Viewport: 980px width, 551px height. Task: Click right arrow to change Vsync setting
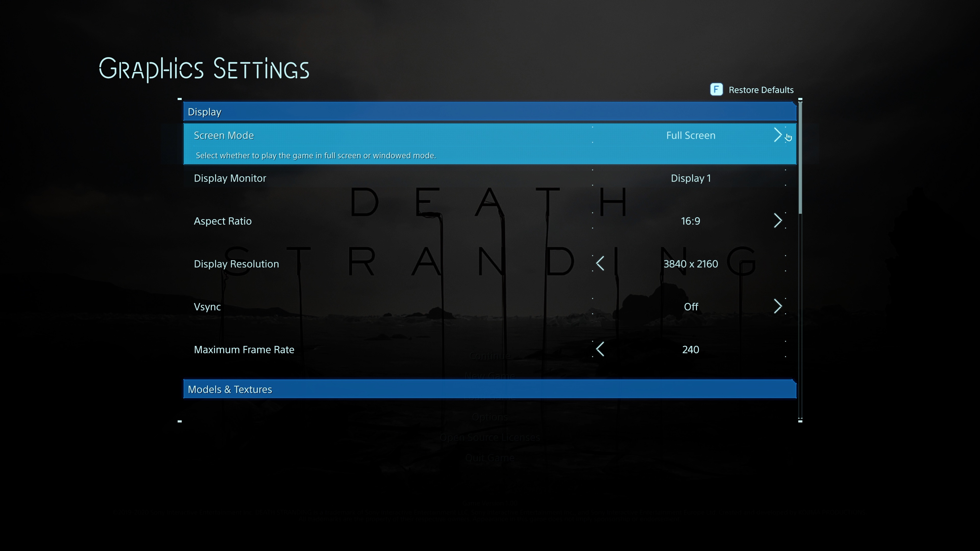(777, 306)
